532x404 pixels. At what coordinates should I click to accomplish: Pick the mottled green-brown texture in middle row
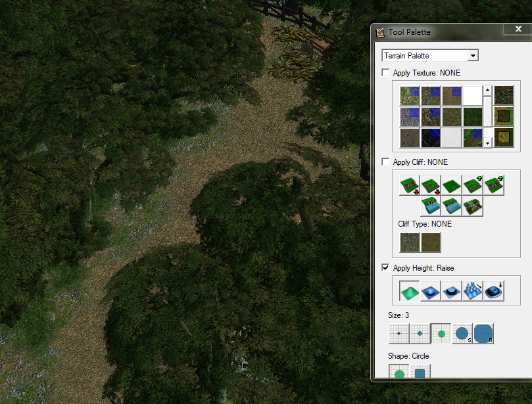click(452, 116)
